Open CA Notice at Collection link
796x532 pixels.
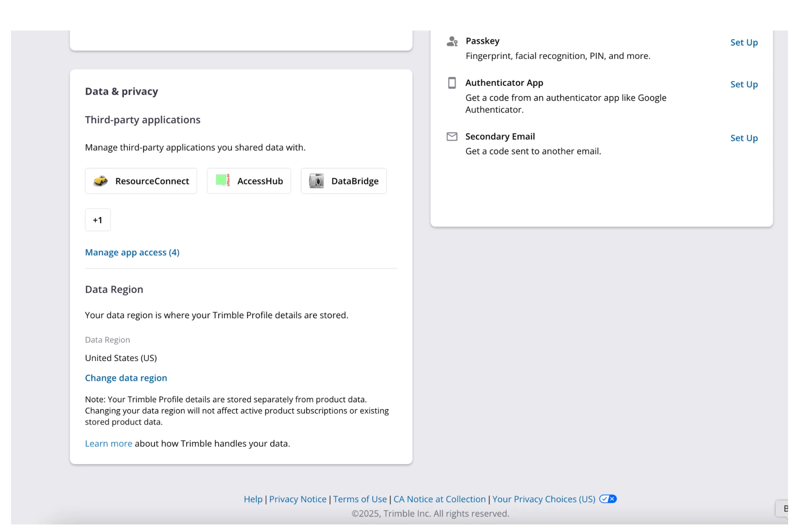(x=440, y=499)
